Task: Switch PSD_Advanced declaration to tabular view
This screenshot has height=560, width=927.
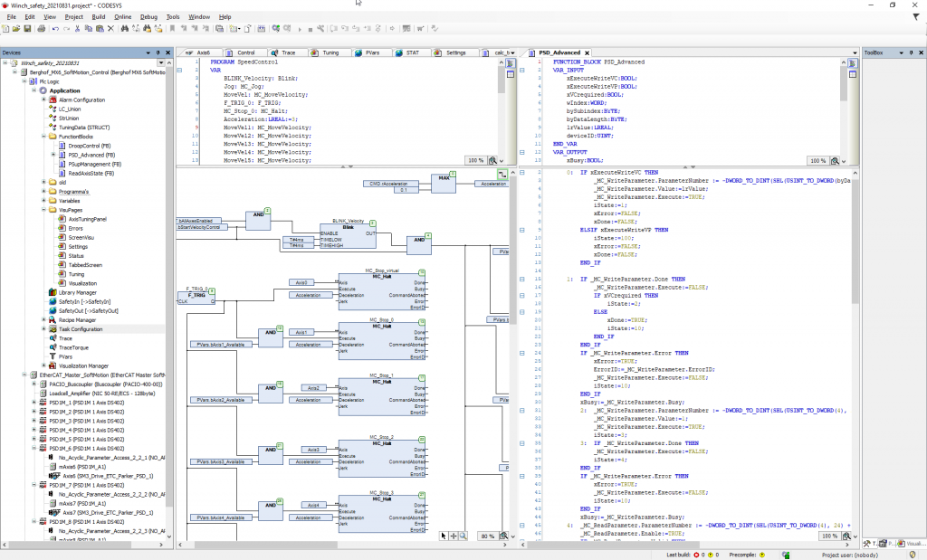Action: coord(853,74)
